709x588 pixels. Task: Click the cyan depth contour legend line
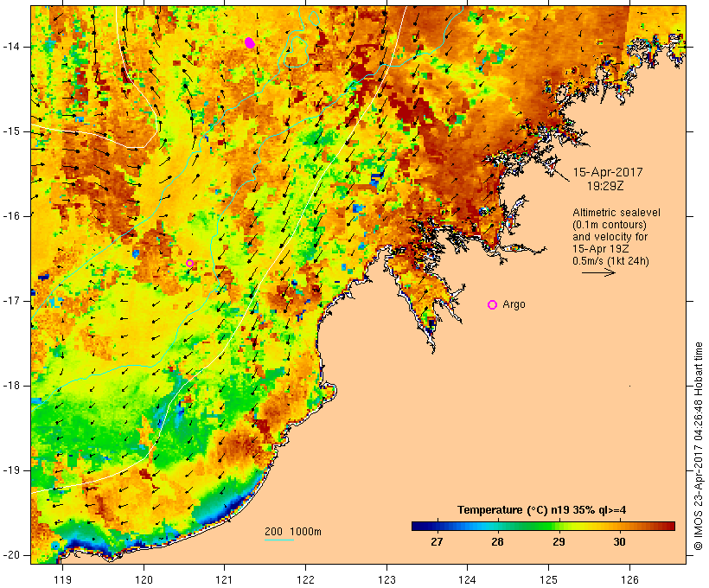pos(279,540)
